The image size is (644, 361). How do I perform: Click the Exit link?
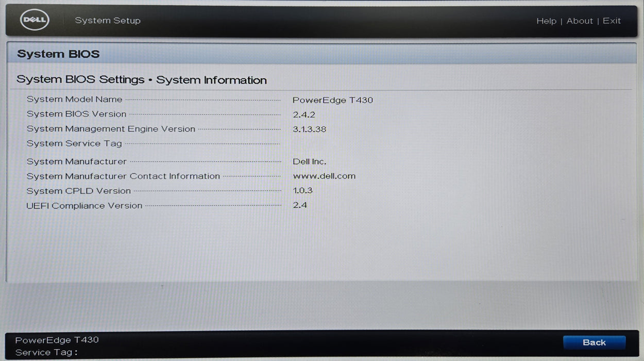click(612, 21)
